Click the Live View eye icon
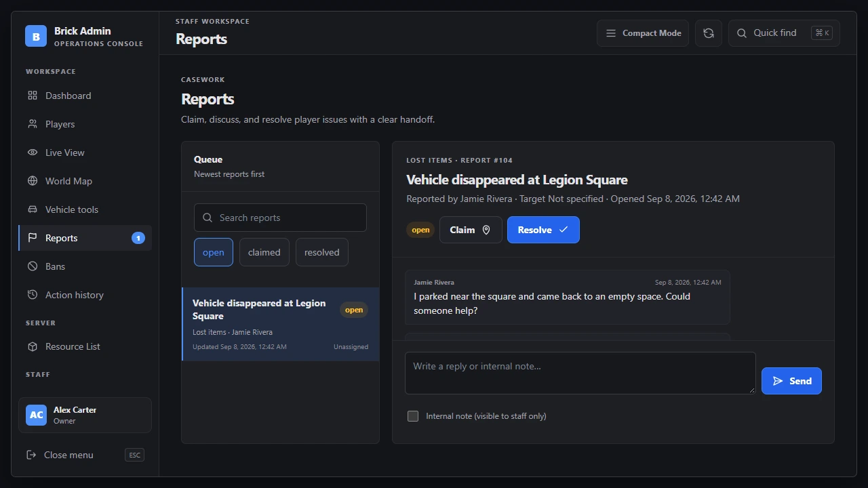 (33, 152)
